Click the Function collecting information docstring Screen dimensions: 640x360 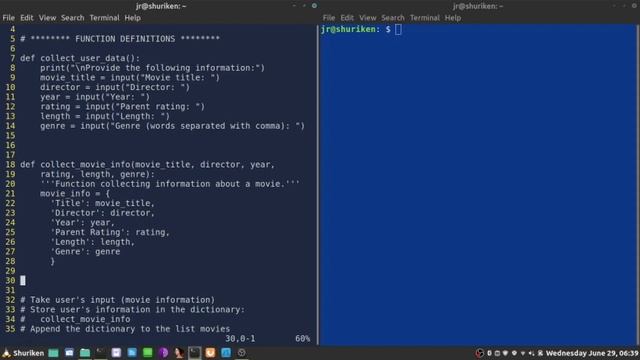(x=170, y=184)
